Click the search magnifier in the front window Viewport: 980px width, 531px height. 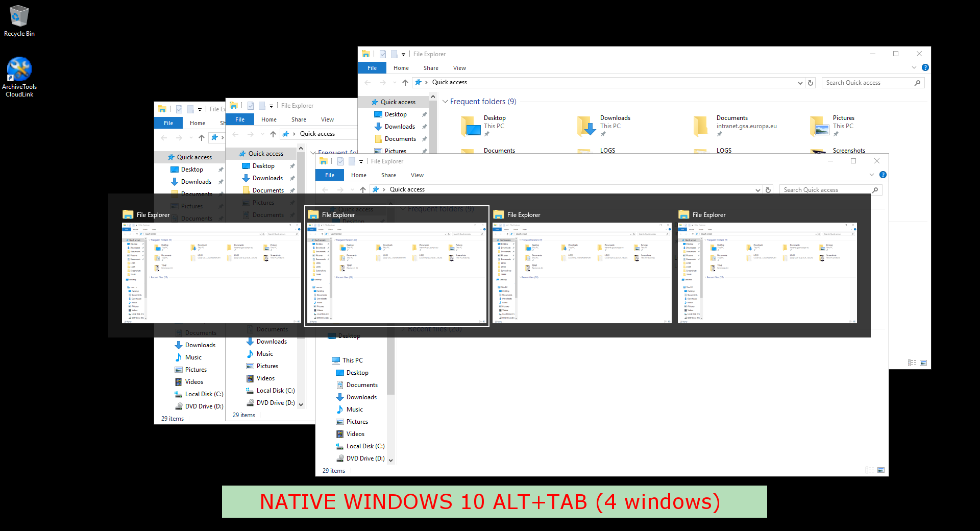(x=875, y=190)
